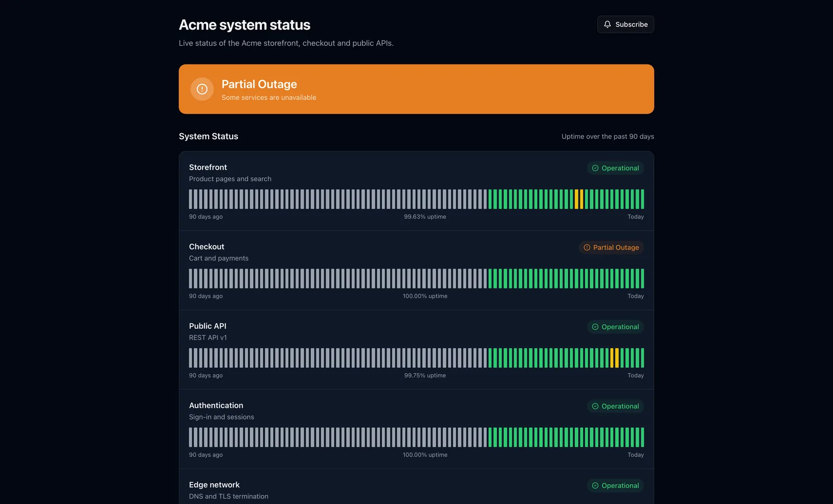833x504 pixels.
Task: Click the Subscribe button
Action: coord(625,24)
